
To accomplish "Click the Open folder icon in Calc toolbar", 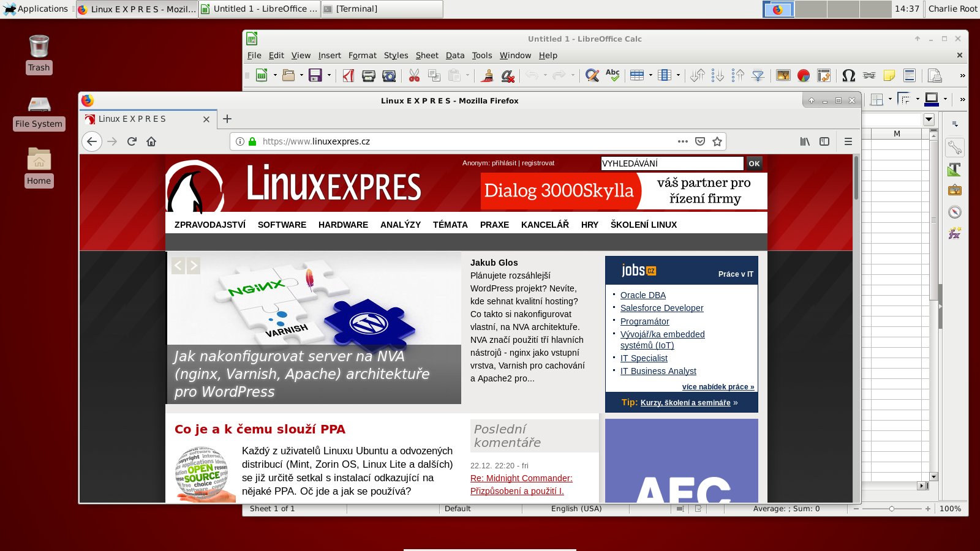I will click(288, 75).
